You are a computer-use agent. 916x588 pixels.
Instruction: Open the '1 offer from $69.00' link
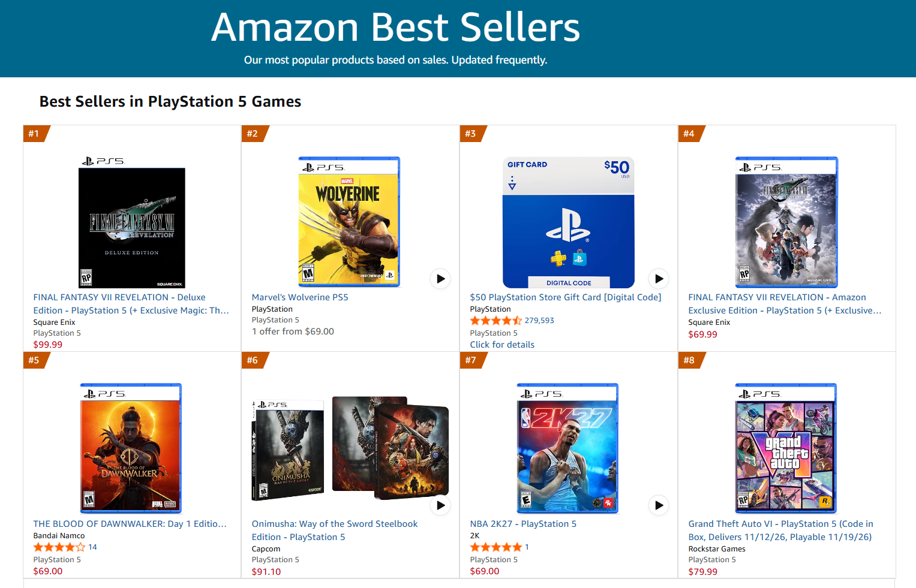(x=293, y=331)
